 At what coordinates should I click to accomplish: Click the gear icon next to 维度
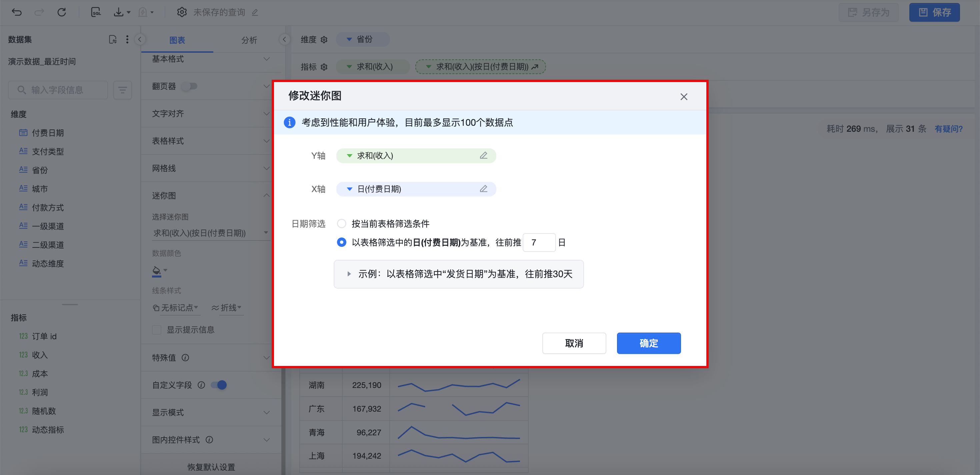[x=324, y=40]
